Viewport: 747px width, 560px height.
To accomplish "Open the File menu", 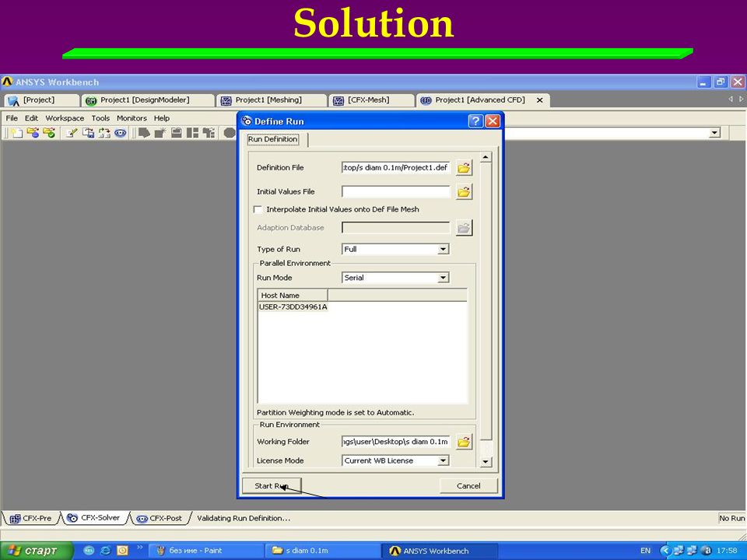I will [12, 118].
